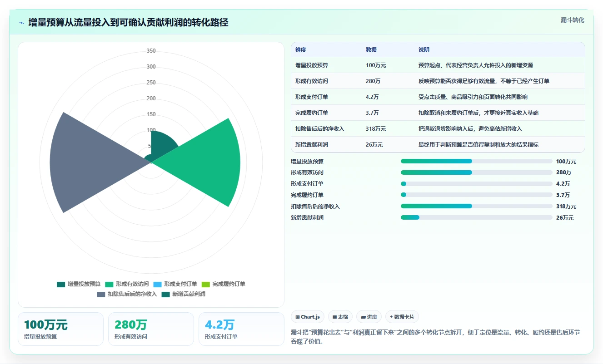Toggle 新增贡献利润 legend entry

point(183,294)
